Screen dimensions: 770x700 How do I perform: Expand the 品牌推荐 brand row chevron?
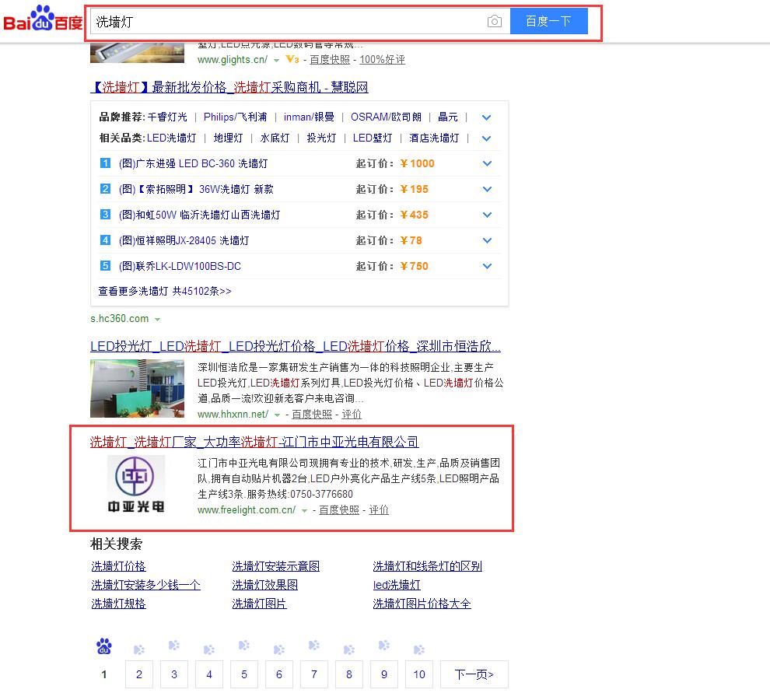[x=486, y=117]
